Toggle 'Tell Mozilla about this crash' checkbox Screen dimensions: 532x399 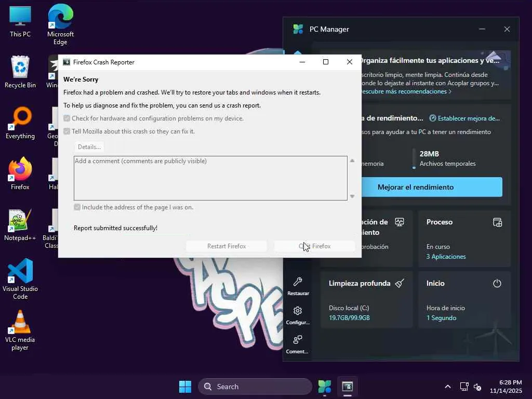coord(67,131)
